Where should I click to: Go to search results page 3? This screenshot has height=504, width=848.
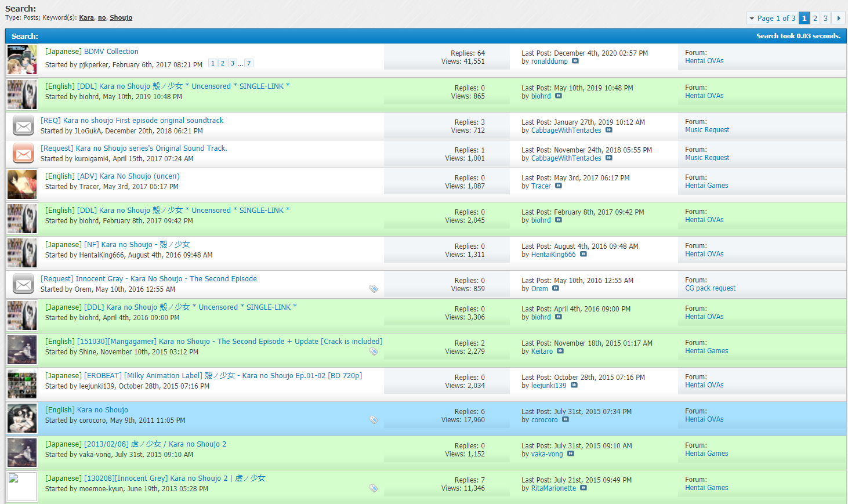coord(825,18)
